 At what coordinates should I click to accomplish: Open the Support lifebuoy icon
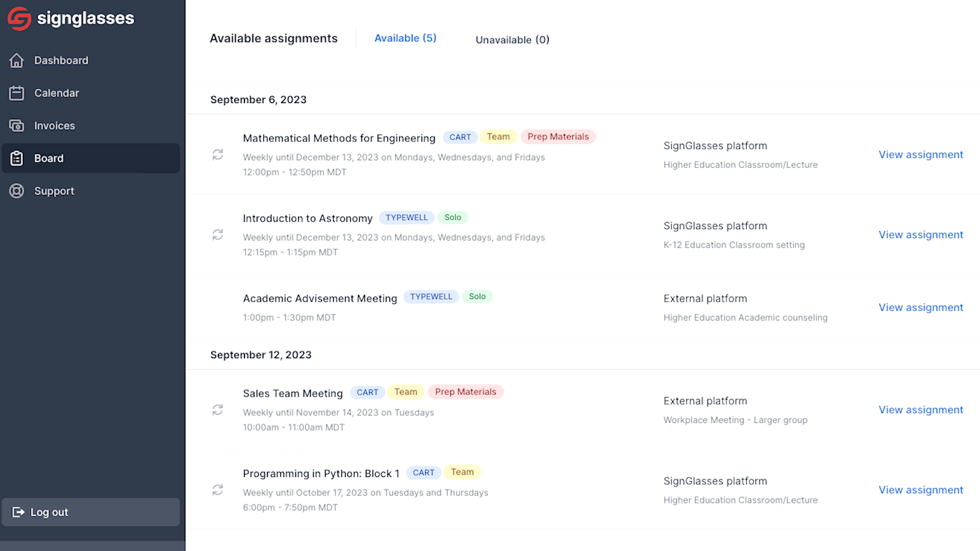coord(16,191)
